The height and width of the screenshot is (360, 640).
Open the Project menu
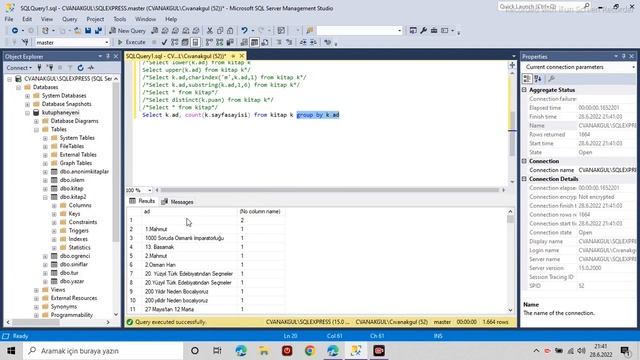(95, 19)
